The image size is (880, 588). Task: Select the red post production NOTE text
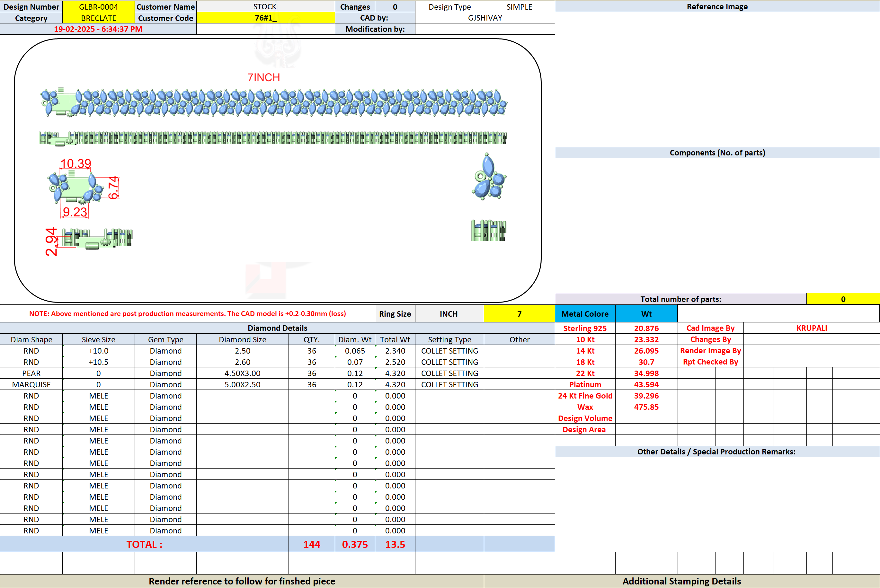tap(188, 313)
